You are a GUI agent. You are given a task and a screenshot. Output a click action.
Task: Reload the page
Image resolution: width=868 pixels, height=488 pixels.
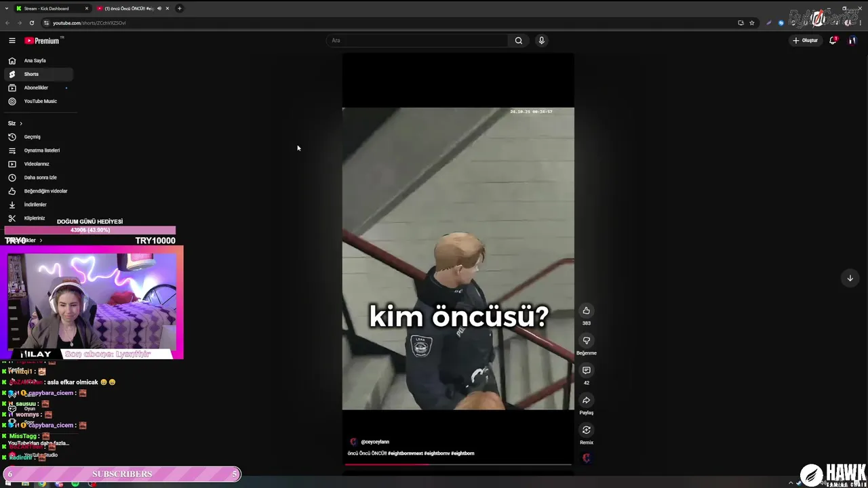tap(31, 23)
